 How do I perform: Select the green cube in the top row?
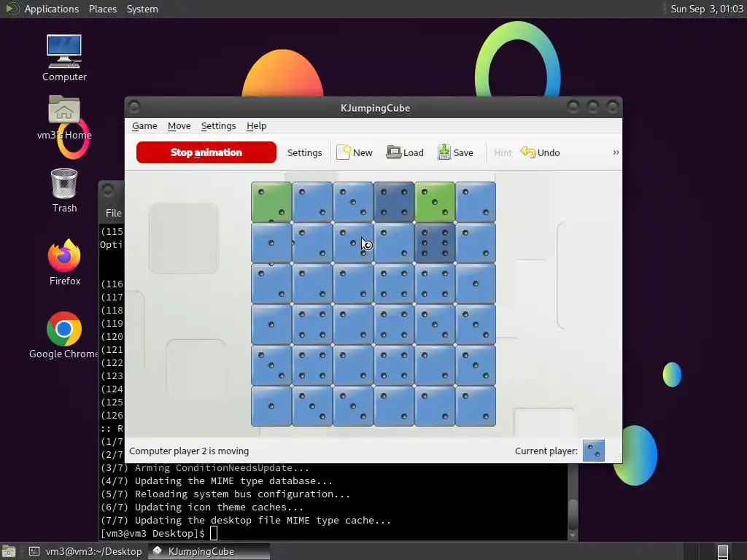pos(435,202)
